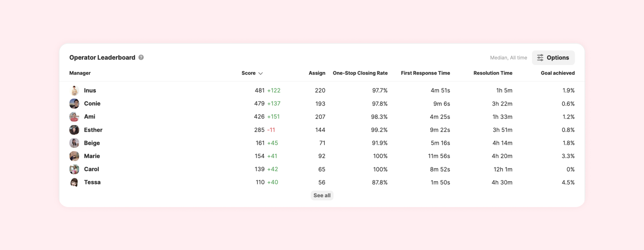Click the Assign column header
Viewport: 644px width, 250px height.
[317, 73]
